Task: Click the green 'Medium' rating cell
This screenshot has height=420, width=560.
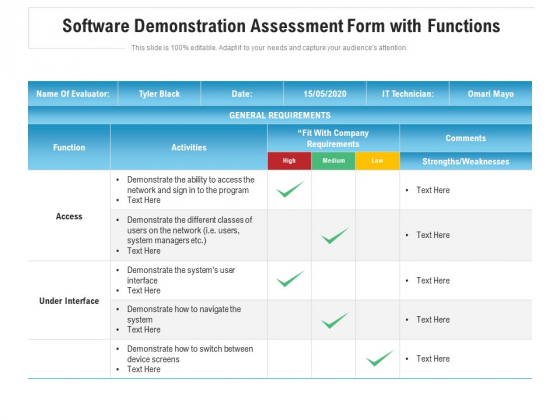Action: [334, 161]
